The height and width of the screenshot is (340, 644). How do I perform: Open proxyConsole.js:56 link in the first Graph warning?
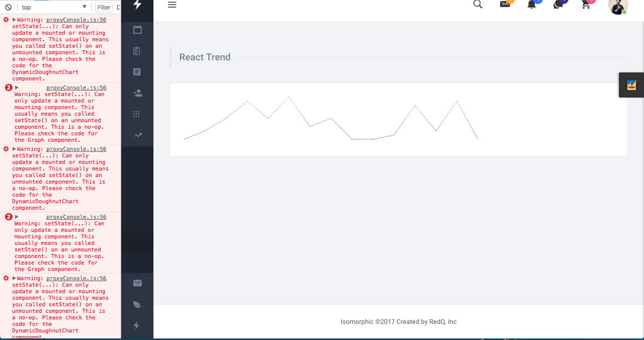tap(76, 88)
